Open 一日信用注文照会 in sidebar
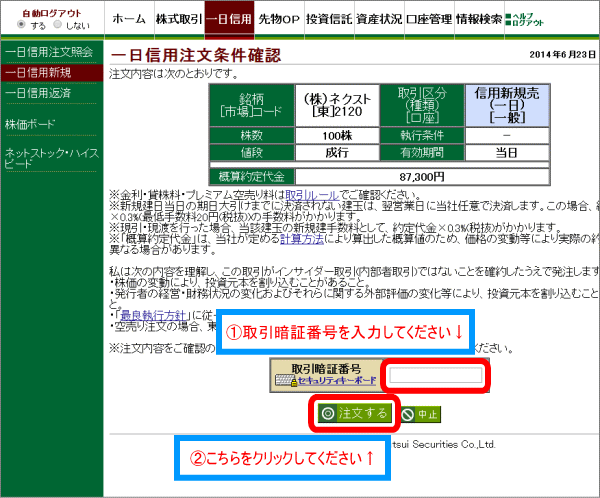Viewport: 600px width, 498px height. point(49,52)
